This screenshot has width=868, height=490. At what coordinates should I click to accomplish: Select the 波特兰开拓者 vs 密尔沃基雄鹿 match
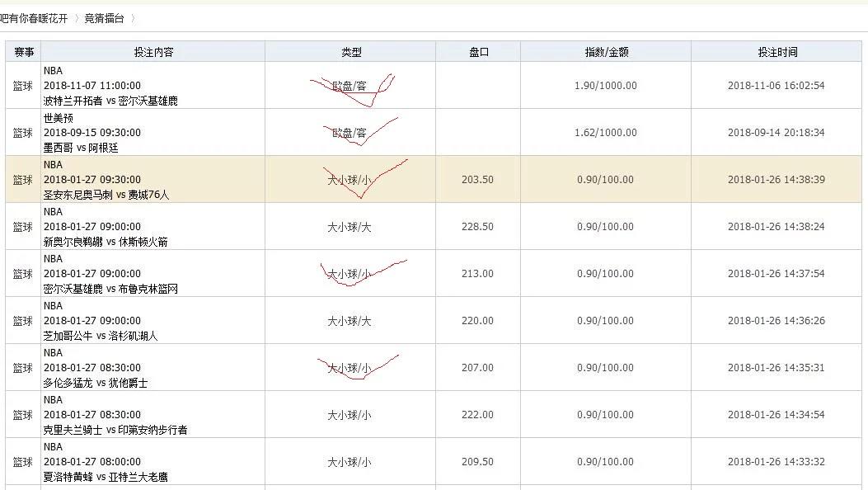tap(110, 101)
